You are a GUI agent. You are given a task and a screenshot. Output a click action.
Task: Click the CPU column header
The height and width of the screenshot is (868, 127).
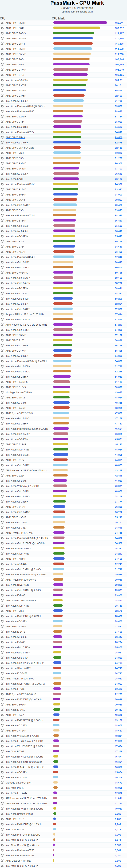tap(3, 19)
